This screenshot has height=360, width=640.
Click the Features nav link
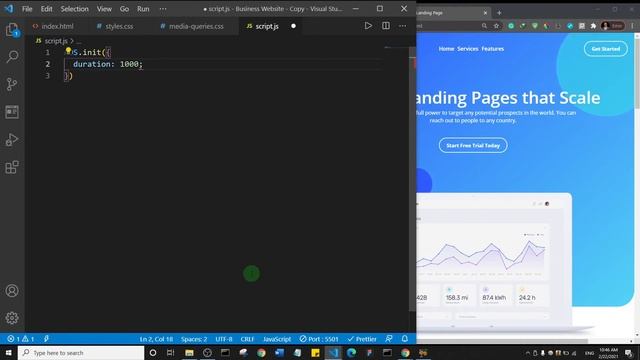[x=492, y=49]
